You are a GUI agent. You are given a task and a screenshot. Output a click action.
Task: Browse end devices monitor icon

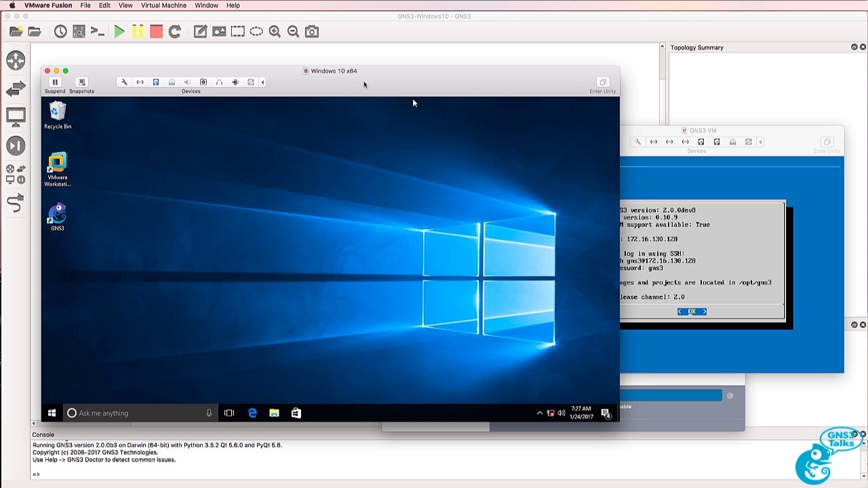click(16, 117)
